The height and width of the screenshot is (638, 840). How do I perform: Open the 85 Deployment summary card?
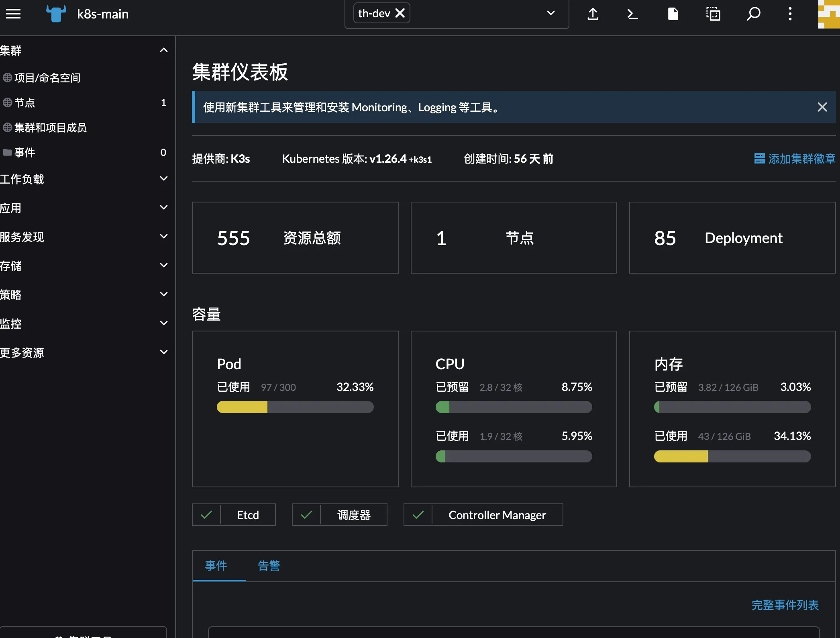732,238
